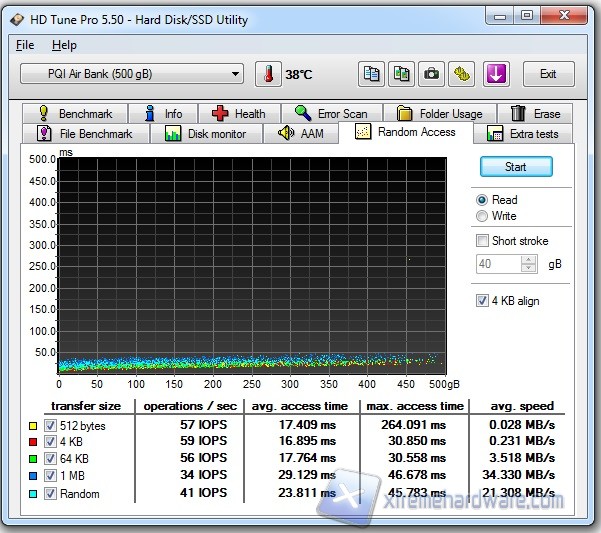Decrease short stroke value with down arrow
601x533 pixels.
(x=529, y=269)
